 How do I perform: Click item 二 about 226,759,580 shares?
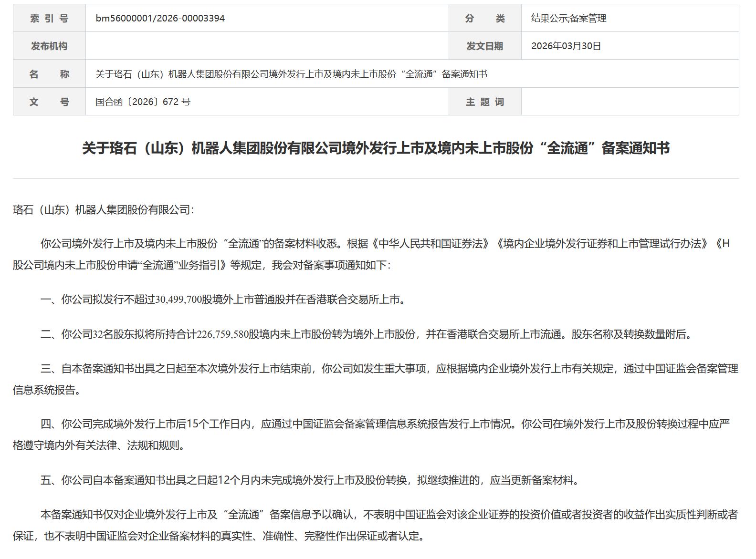tap(366, 334)
